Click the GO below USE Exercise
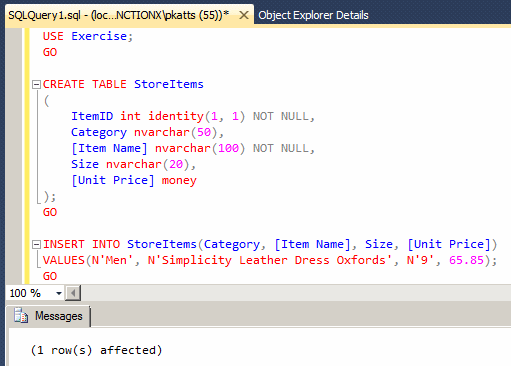The height and width of the screenshot is (366, 511). [50, 52]
